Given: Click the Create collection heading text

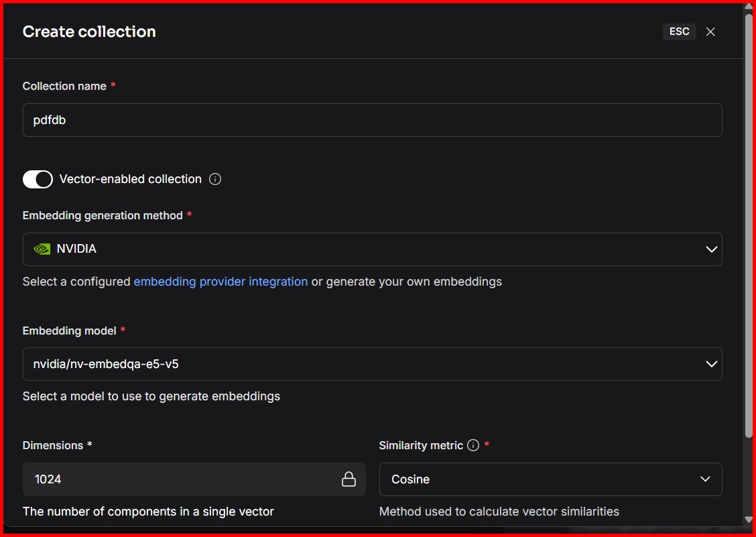Looking at the screenshot, I should click(89, 32).
